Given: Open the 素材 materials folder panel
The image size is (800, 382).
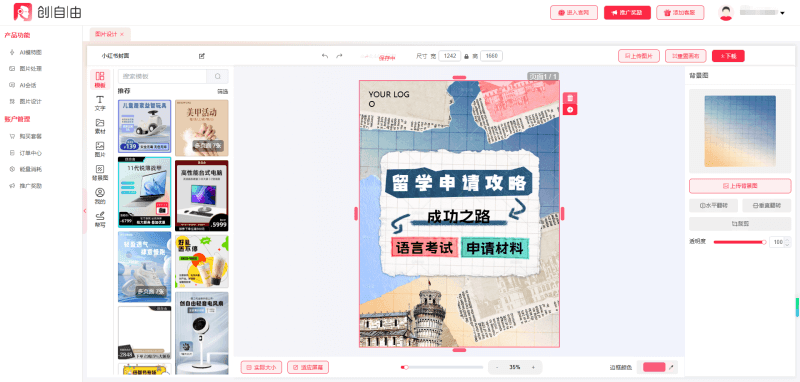Looking at the screenshot, I should coord(100,126).
